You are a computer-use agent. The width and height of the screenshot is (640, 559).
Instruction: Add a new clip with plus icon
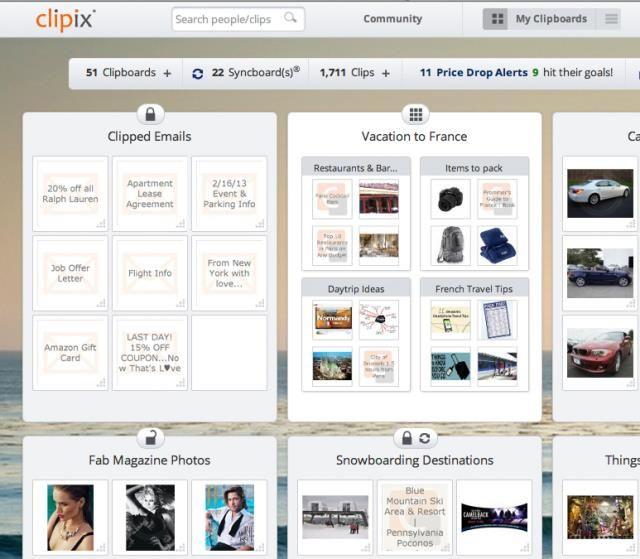tap(386, 73)
